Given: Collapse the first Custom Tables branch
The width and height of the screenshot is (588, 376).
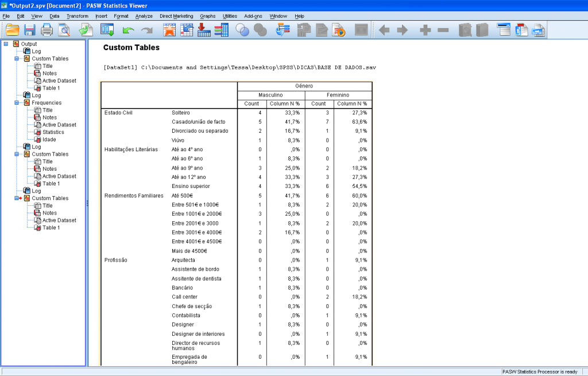Looking at the screenshot, I should point(16,58).
